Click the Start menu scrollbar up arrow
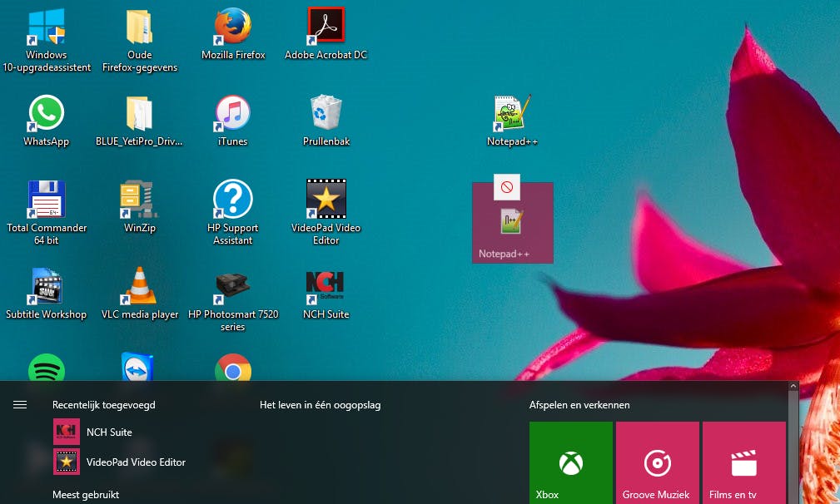 point(793,386)
